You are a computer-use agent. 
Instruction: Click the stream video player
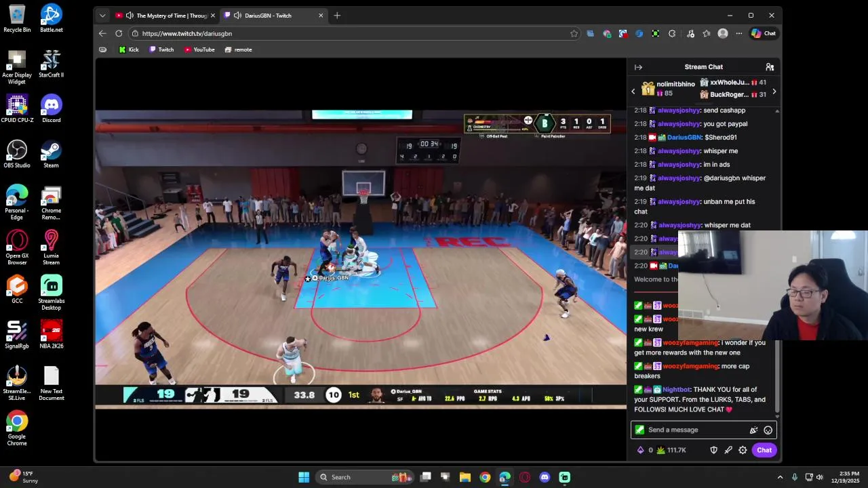coord(361,259)
